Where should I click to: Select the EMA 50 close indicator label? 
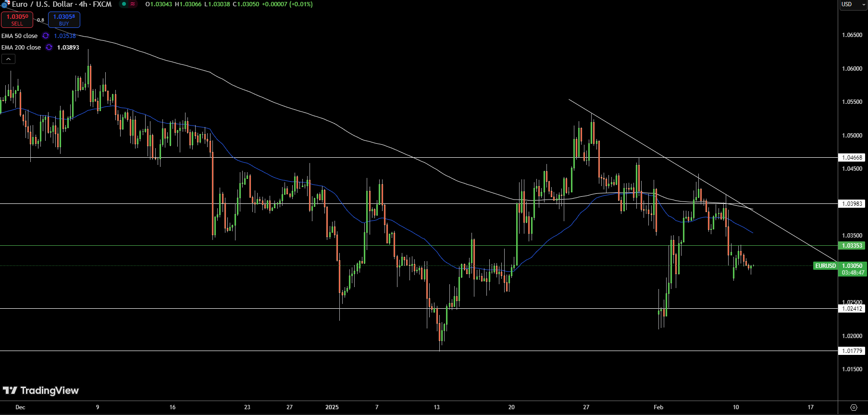tap(19, 36)
